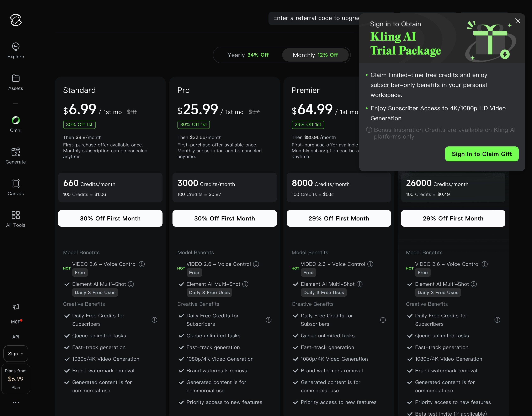Open the API sidebar link
Viewport: 532px width, 416px height.
tap(16, 337)
